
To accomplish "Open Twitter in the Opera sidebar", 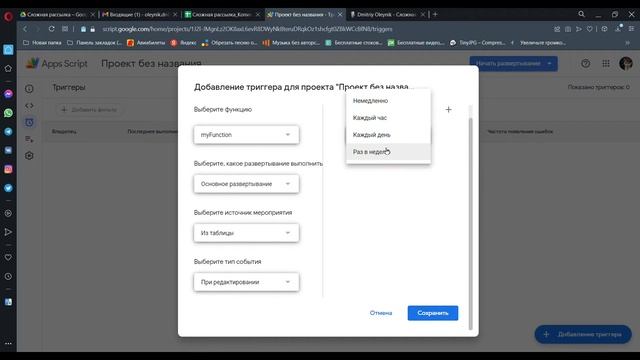I will tap(8, 188).
